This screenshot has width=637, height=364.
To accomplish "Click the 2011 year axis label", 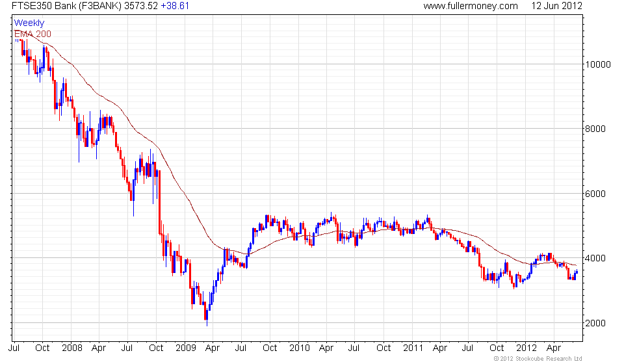I will tap(413, 348).
